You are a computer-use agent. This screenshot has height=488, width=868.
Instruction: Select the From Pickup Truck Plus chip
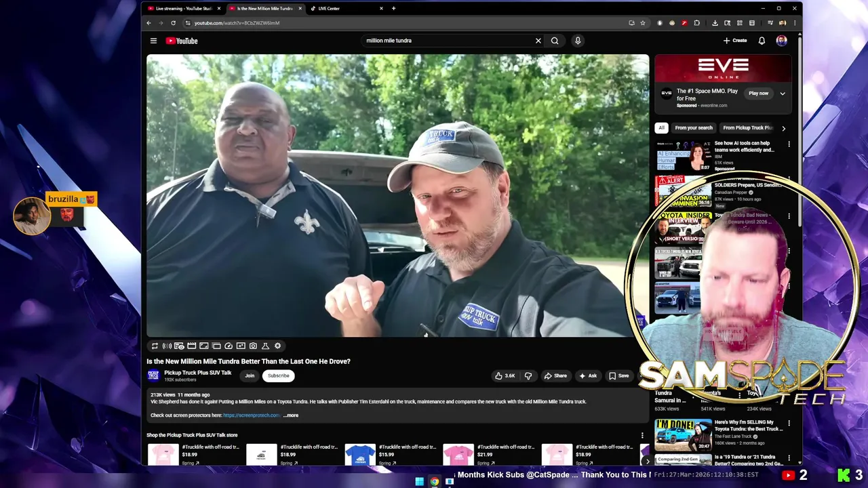(x=747, y=128)
